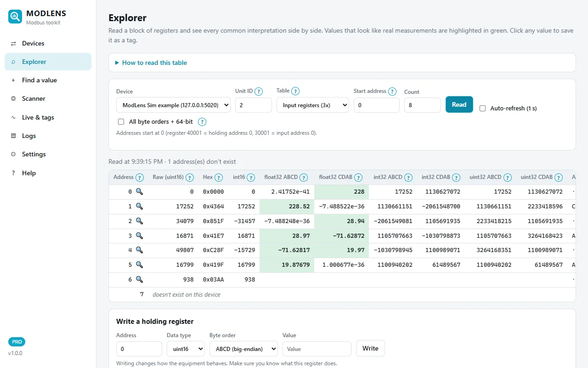The image size is (588, 368).
Task: Open Find a value page
Action: [x=48, y=80]
